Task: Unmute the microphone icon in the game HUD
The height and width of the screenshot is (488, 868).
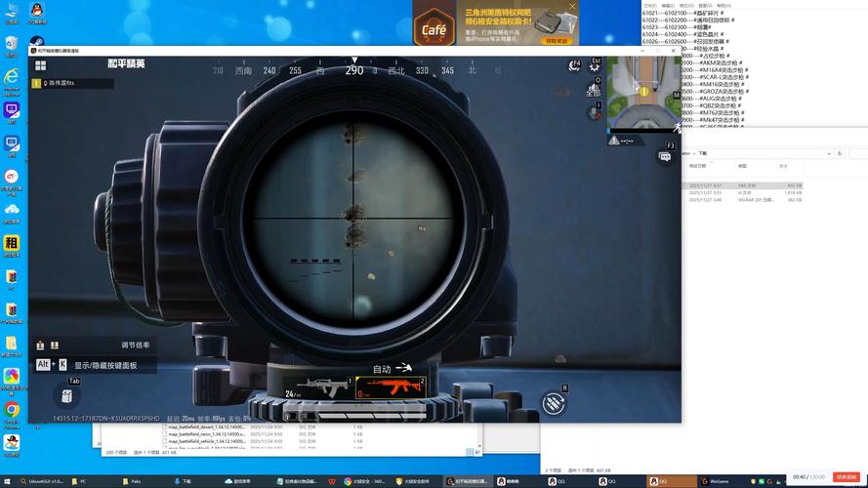Action: coord(594,112)
